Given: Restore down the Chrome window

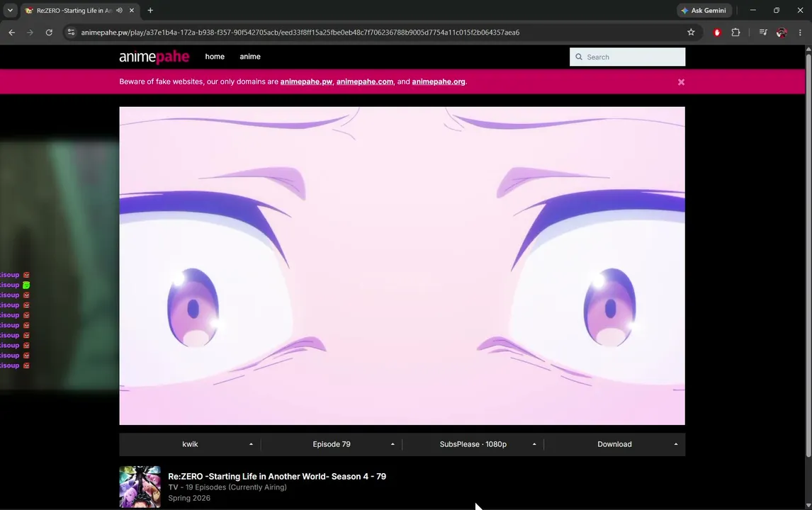Looking at the screenshot, I should pyautogui.click(x=777, y=11).
